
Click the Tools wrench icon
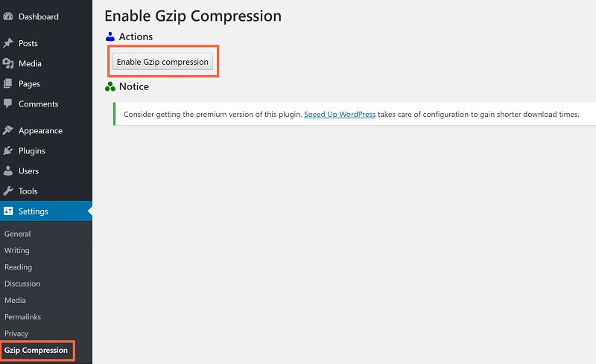[x=8, y=191]
